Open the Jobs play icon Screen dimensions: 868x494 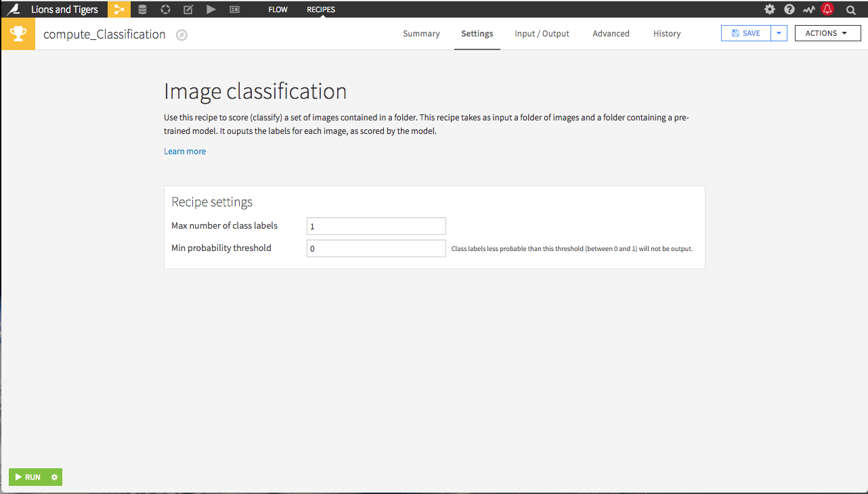211,9
